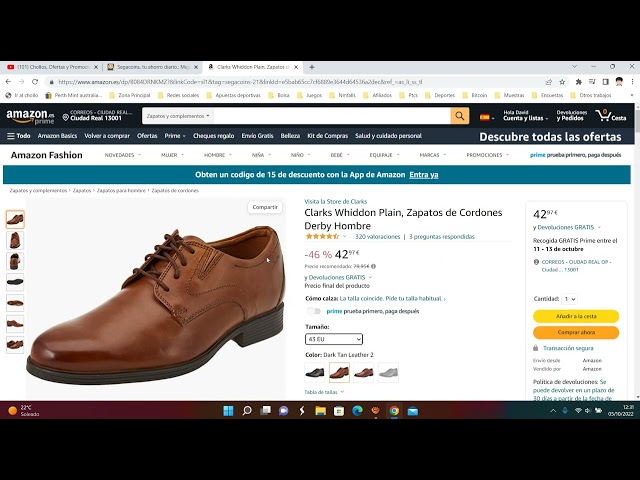Click the browser back arrow
Viewport: 640px width, 480px height.
coord(8,82)
